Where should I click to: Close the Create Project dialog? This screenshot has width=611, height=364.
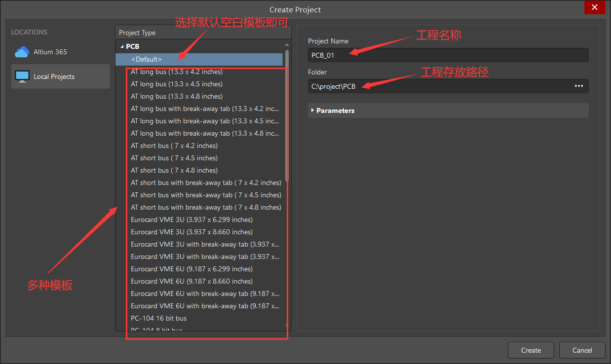click(595, 7)
